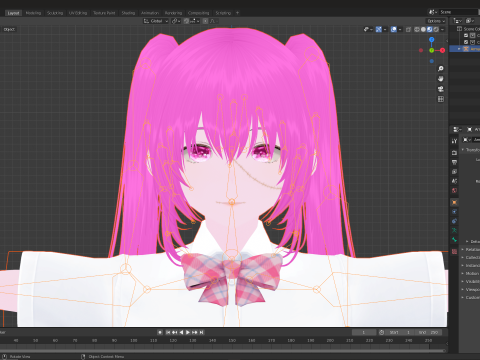Select the armature object icon in outliner
This screenshot has width=480, height=360.
click(x=466, y=49)
